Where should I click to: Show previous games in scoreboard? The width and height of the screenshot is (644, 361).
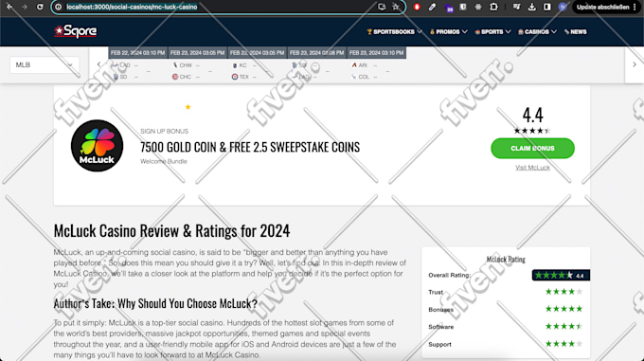[x=98, y=64]
